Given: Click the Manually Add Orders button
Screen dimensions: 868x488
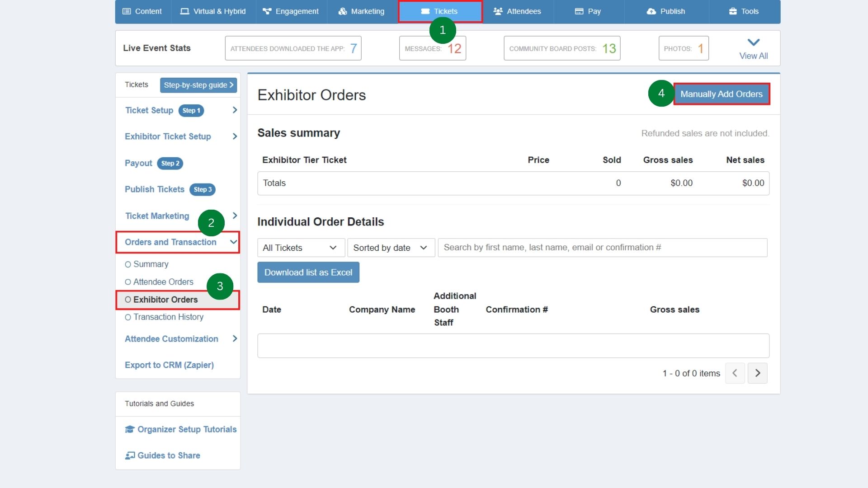Looking at the screenshot, I should point(721,94).
